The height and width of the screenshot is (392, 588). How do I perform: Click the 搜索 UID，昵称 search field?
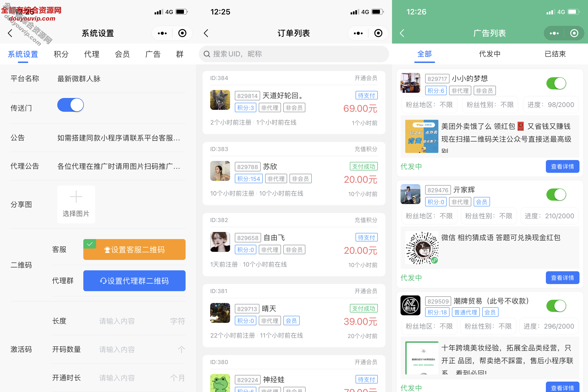(294, 54)
